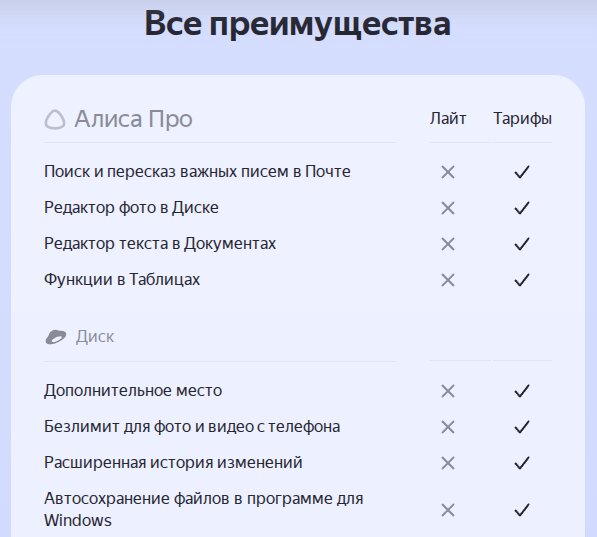Select the Тарифы column header

coord(522,119)
